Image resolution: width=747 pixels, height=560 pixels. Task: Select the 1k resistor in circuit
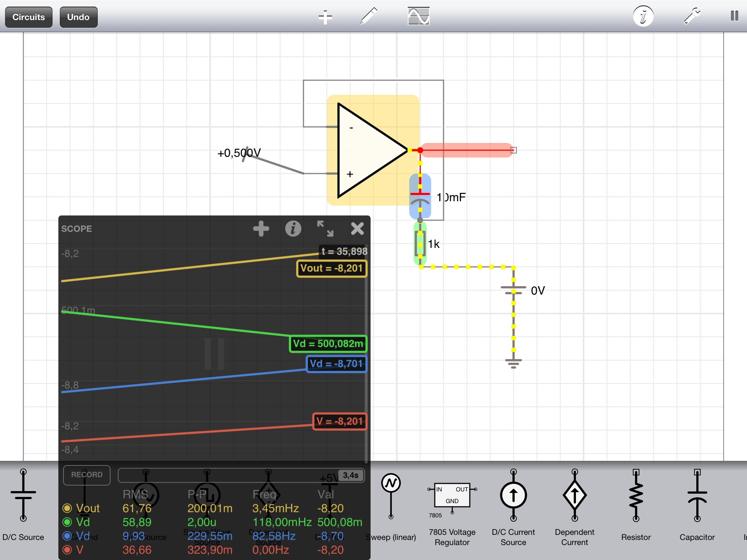coord(420,244)
